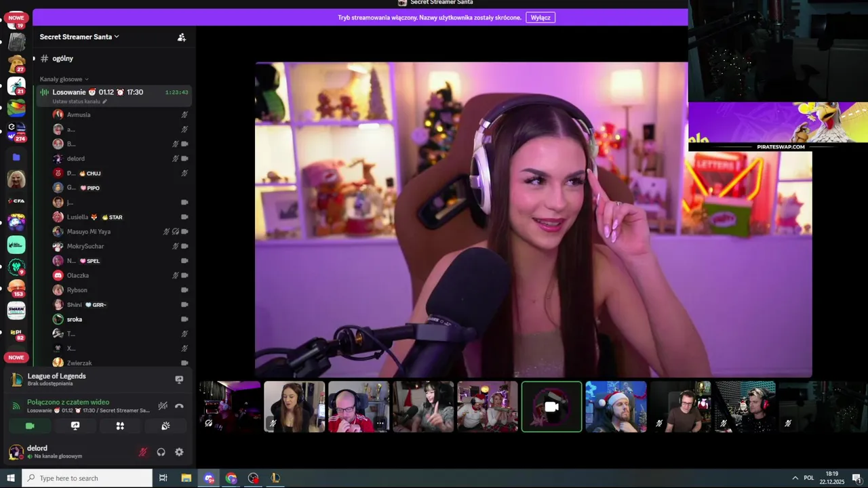The height and width of the screenshot is (488, 868).
Task: Open the activities launcher button
Action: click(x=120, y=426)
